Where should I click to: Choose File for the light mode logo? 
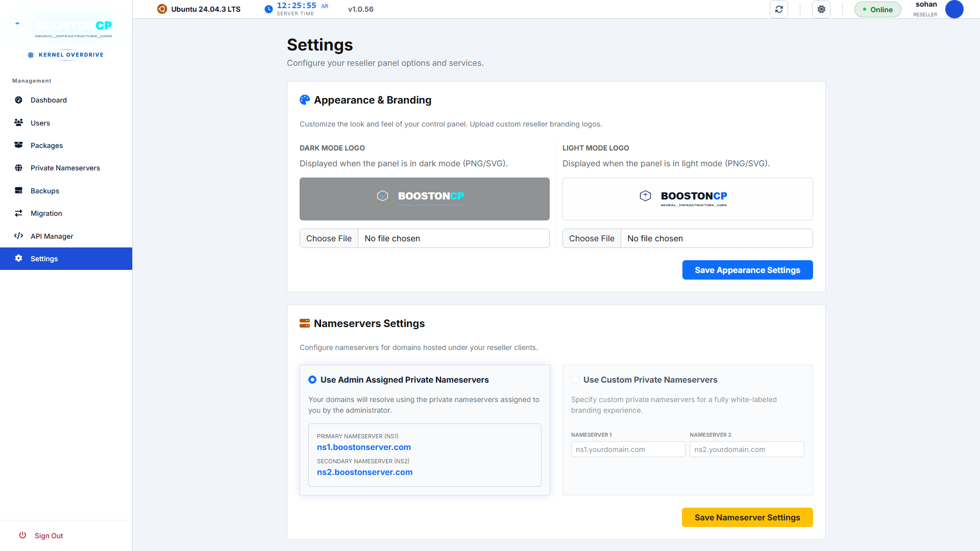592,238
